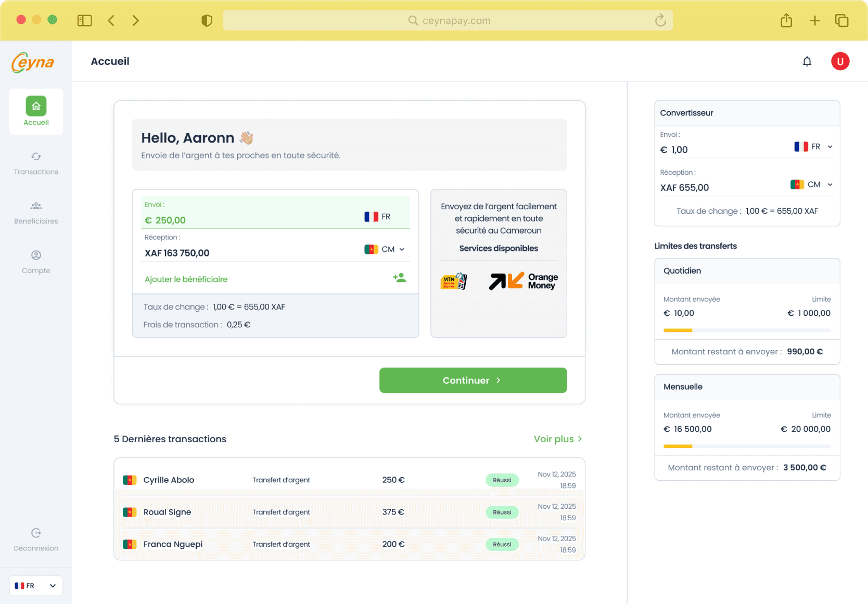Viewport: 868px width, 604px height.
Task: Open Voir plus transaction history
Action: [x=557, y=439]
